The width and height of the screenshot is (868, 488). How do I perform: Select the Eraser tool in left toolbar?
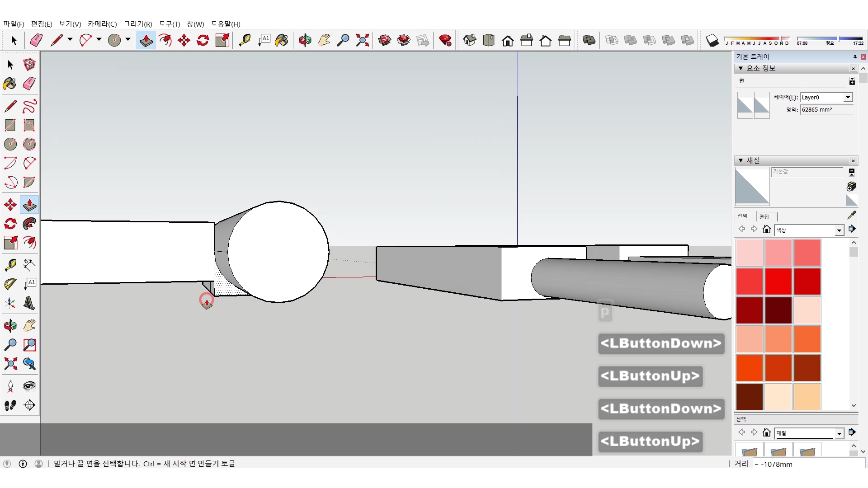[x=29, y=84]
